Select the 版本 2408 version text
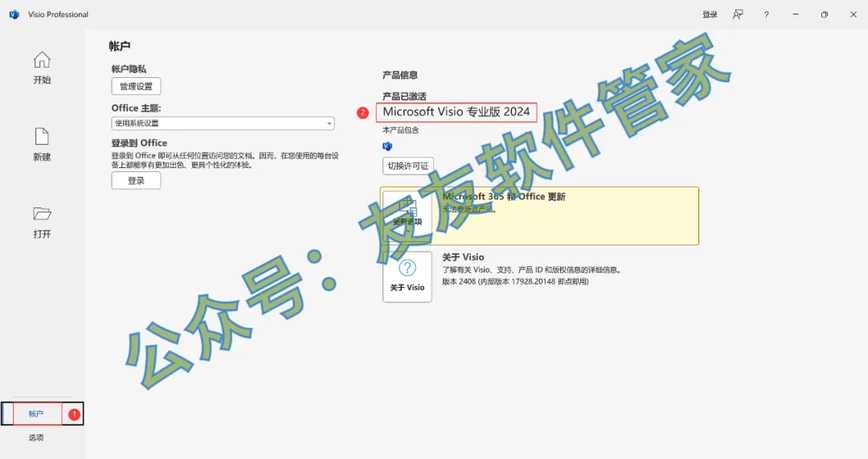868x459 pixels. [x=515, y=281]
